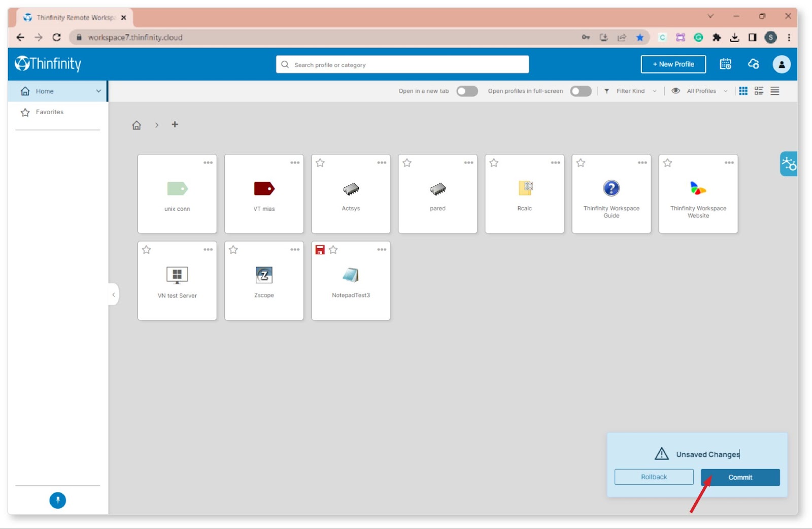812x529 pixels.
Task: Commit the unsaved changes
Action: [740, 477]
